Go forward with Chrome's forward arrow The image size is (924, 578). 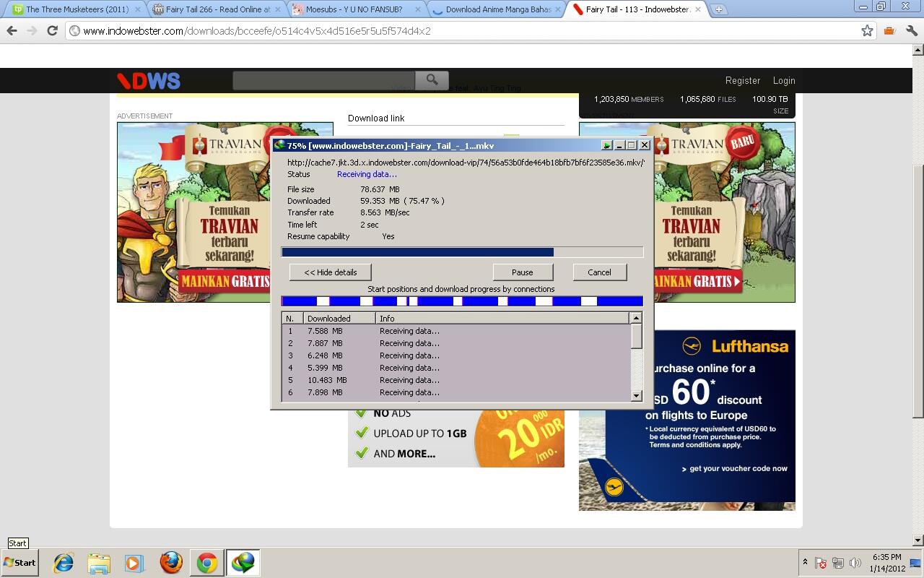pos(32,31)
